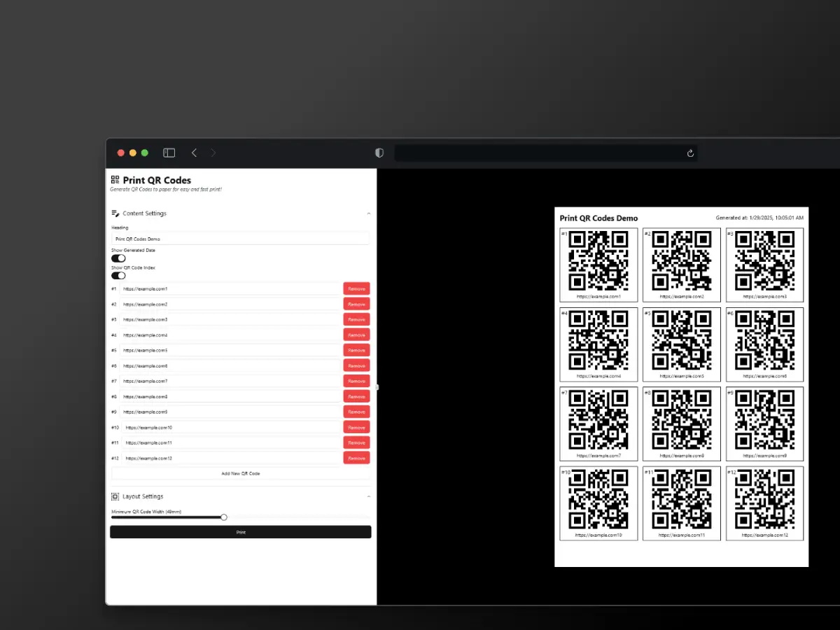
Task: Collapse the Content Settings section chevron
Action: tap(369, 213)
